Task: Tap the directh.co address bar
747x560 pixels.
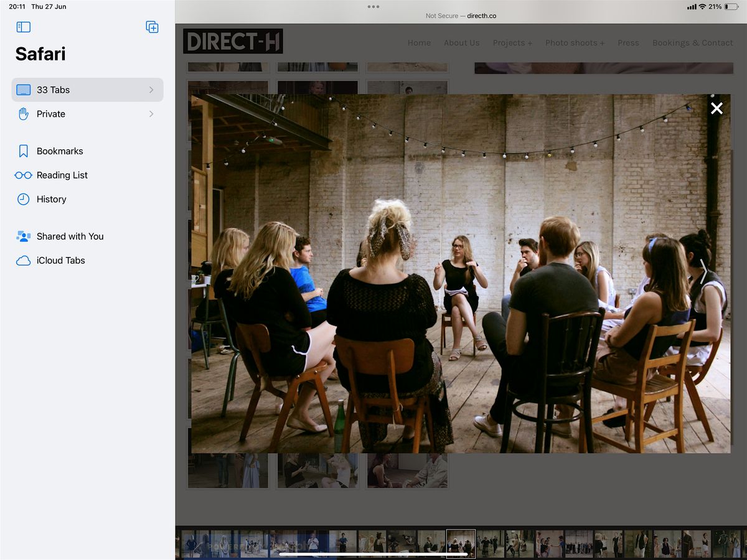Action: point(461,16)
